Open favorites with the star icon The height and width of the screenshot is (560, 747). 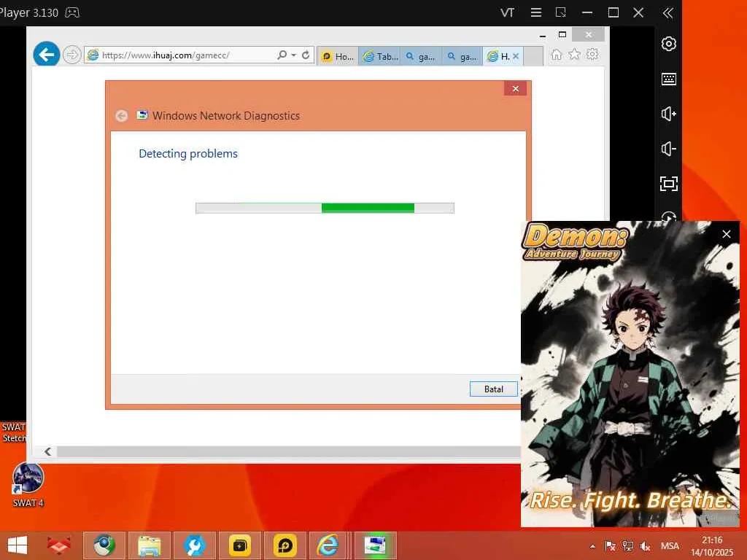point(575,54)
